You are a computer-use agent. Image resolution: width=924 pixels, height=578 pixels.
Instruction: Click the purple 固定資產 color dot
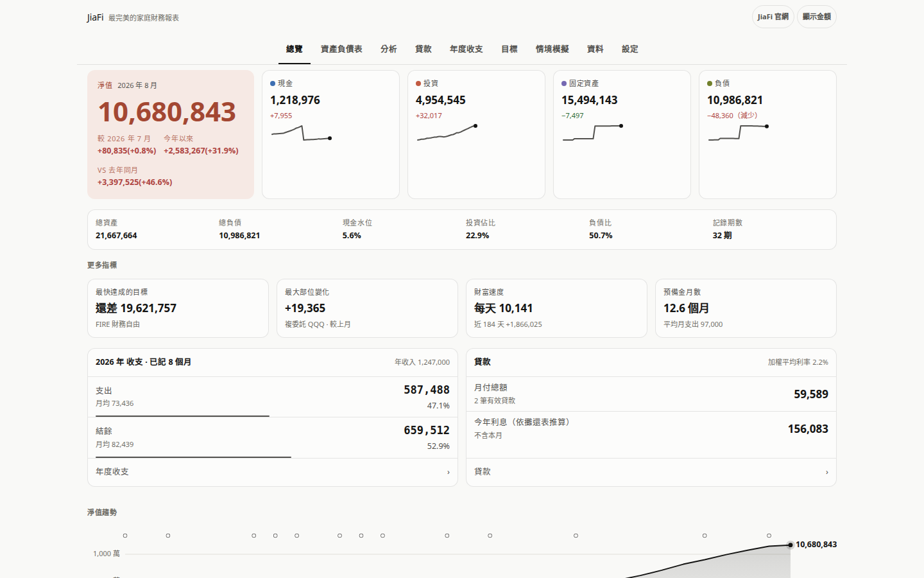(564, 83)
